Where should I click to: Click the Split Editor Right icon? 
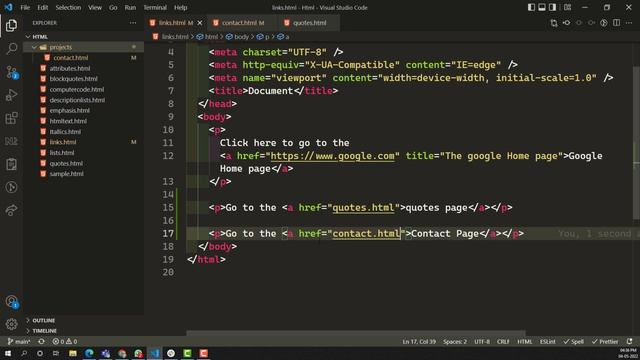point(616,23)
